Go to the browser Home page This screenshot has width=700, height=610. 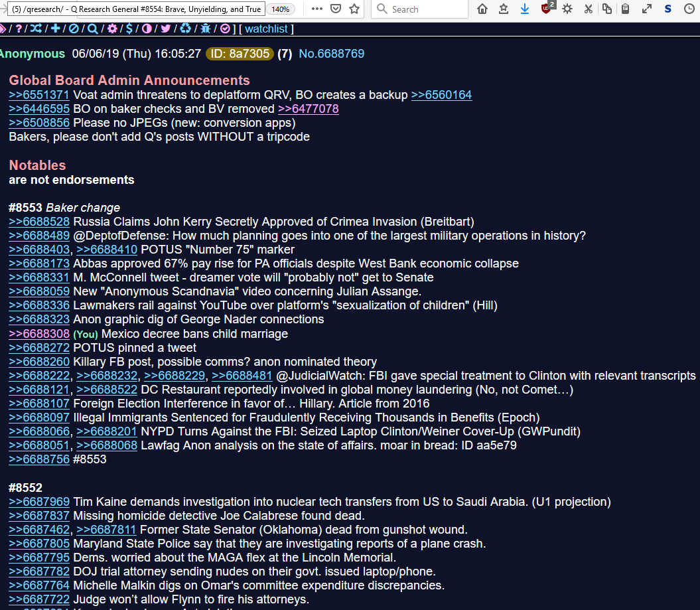(482, 9)
